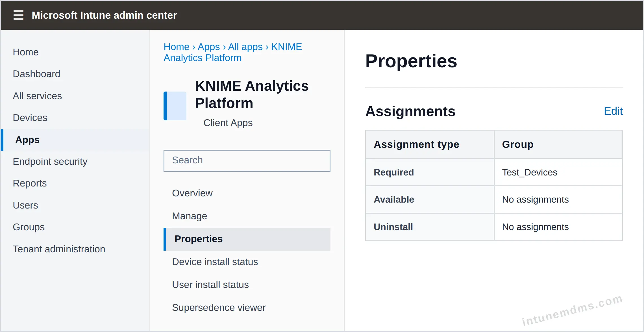This screenshot has width=644, height=332.
Task: Open the hamburger navigation menu
Action: click(18, 15)
